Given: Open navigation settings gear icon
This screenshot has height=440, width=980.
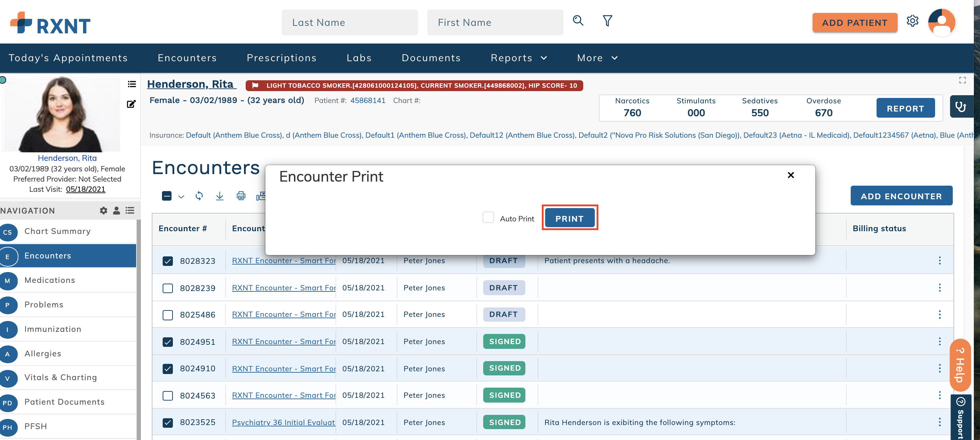Looking at the screenshot, I should coord(103,210).
